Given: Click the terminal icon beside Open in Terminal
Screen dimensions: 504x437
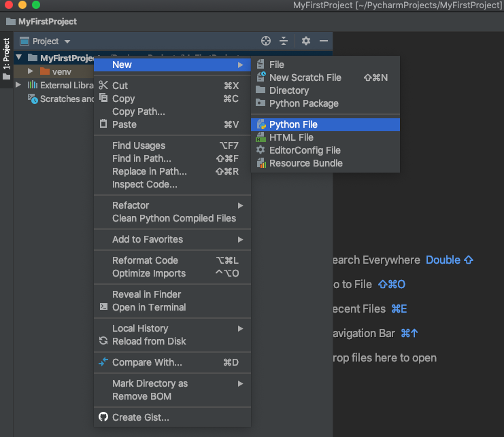Looking at the screenshot, I should (x=103, y=307).
